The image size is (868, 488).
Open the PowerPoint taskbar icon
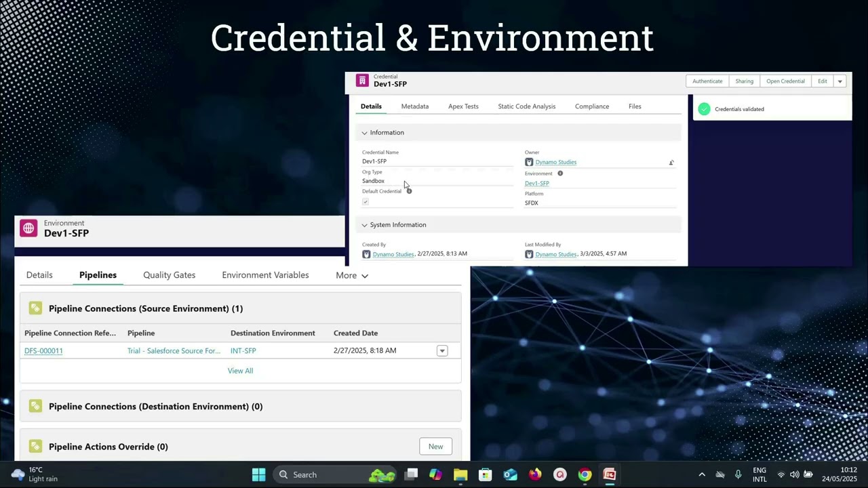click(x=610, y=474)
